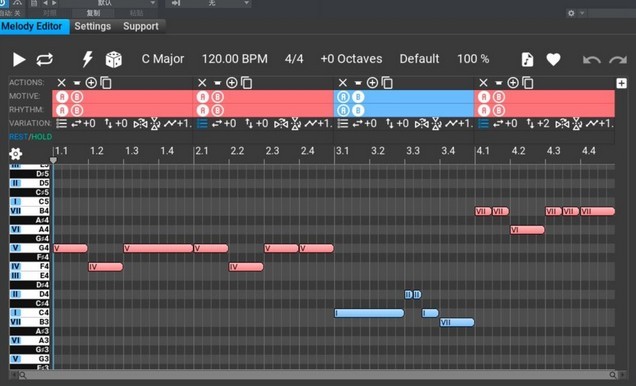Open the C Major key selector

coord(163,59)
